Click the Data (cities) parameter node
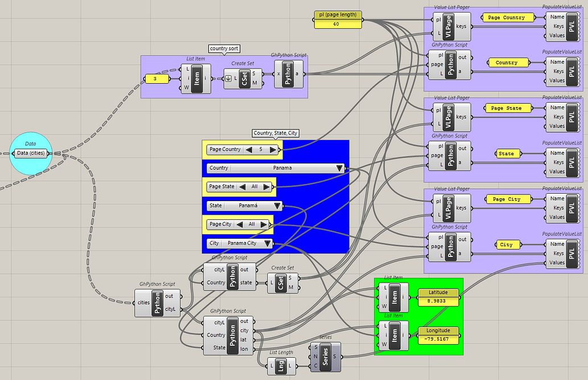Image resolution: width=588 pixels, height=380 pixels. [x=30, y=153]
